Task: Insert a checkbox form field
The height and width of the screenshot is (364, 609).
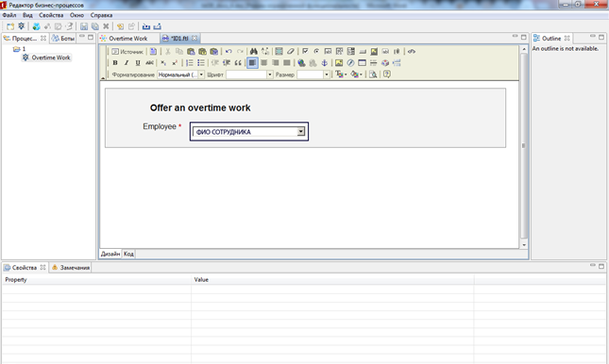Action: coord(305,51)
